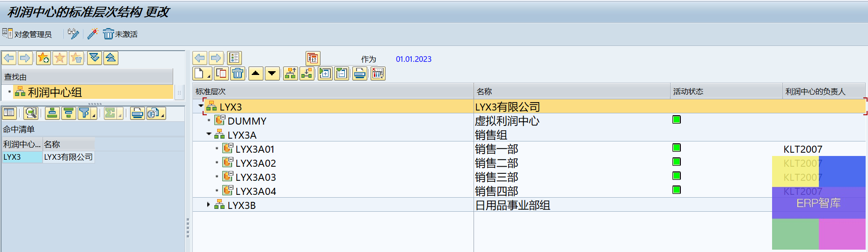The height and width of the screenshot is (252, 868).
Task: Click the 利润中心的负责人 column header
Action: [x=824, y=91]
